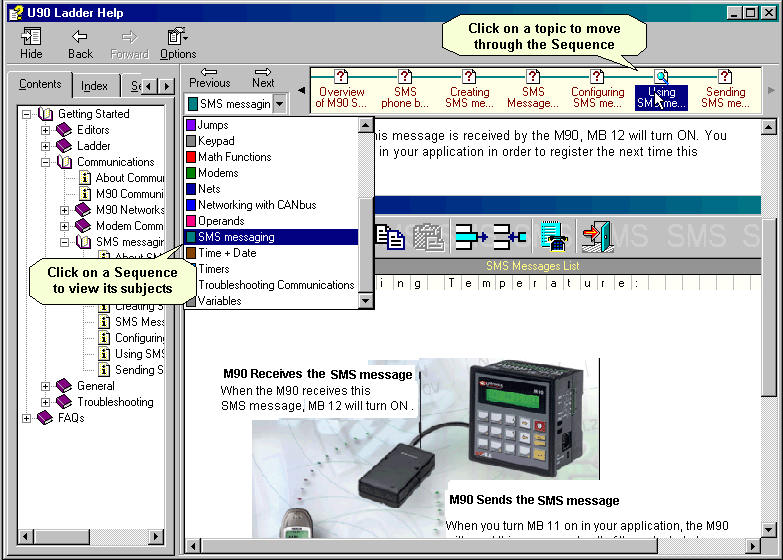Viewport: 783px width, 560px height.
Task: Open Overview of M90 SMS topic icon
Action: [341, 76]
